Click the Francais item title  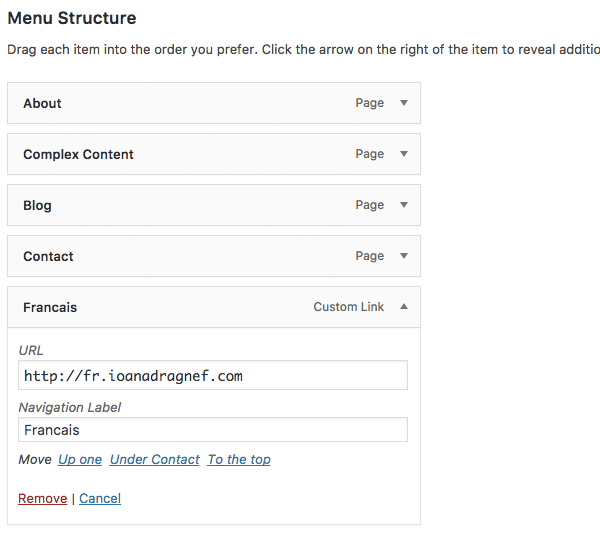point(50,307)
